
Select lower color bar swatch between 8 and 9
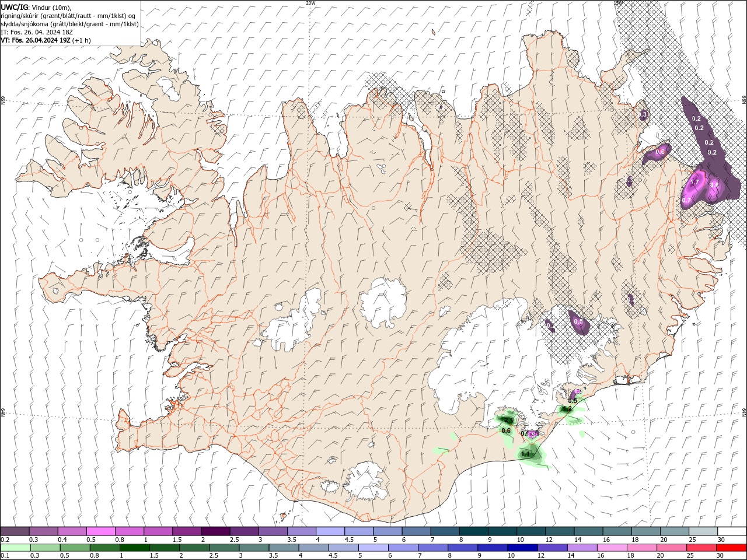tap(463, 548)
